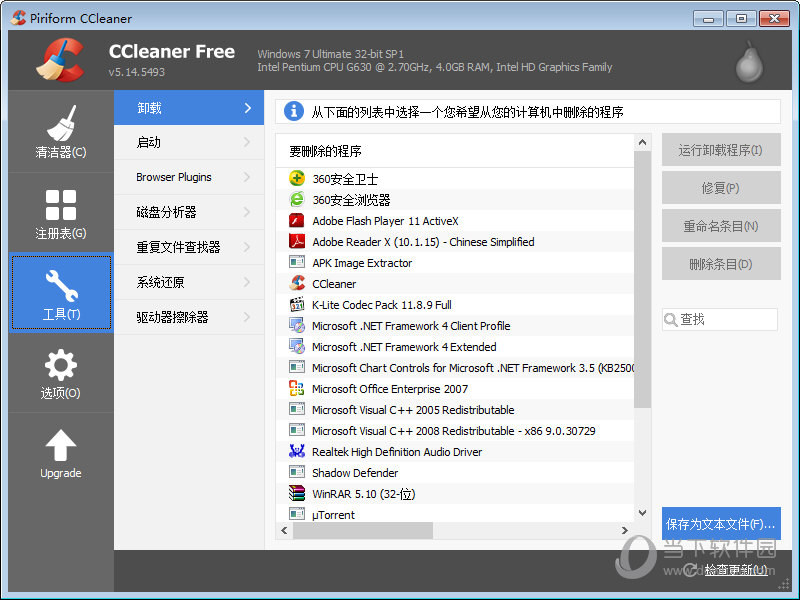
Task: Select Realtek High Definition Audio Driver
Action: (455, 451)
